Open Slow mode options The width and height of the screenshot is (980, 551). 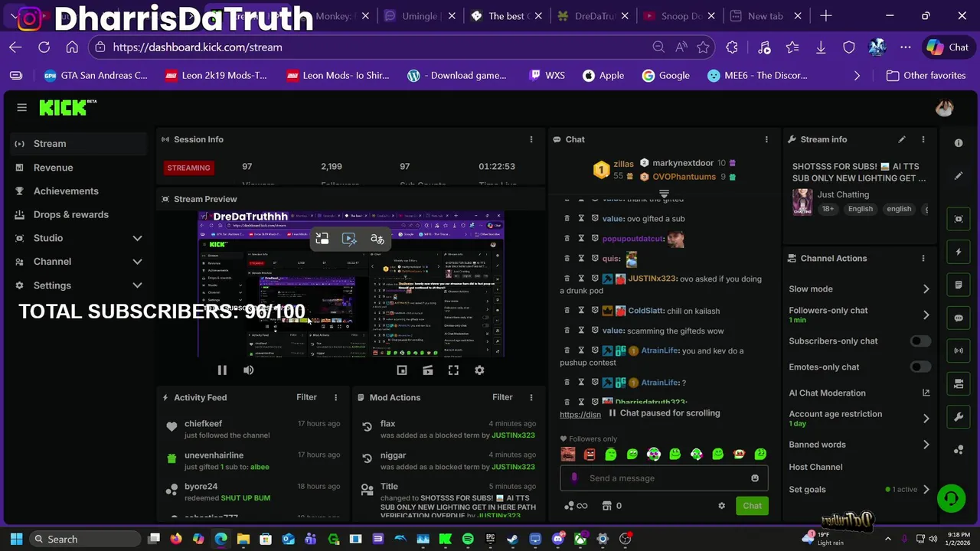860,289
